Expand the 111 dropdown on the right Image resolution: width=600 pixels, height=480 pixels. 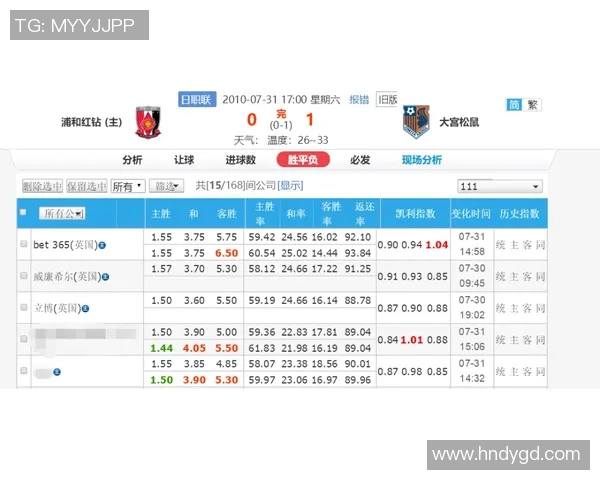pyautogui.click(x=499, y=186)
